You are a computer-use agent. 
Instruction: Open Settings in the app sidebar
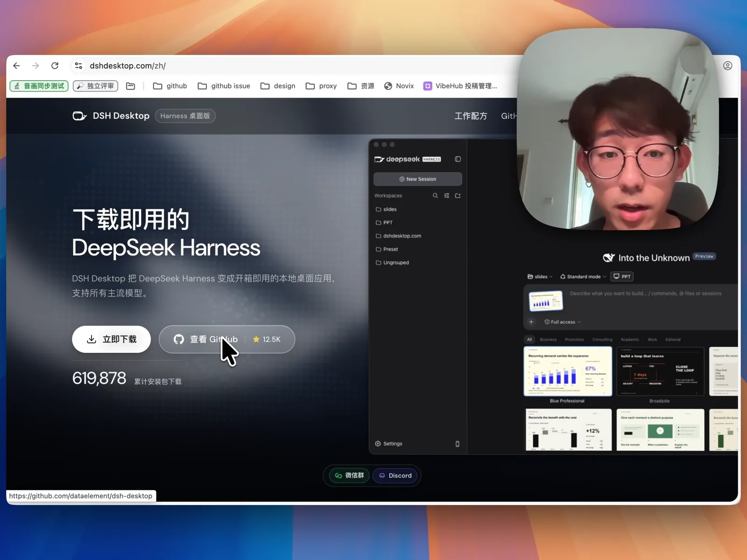pyautogui.click(x=388, y=444)
